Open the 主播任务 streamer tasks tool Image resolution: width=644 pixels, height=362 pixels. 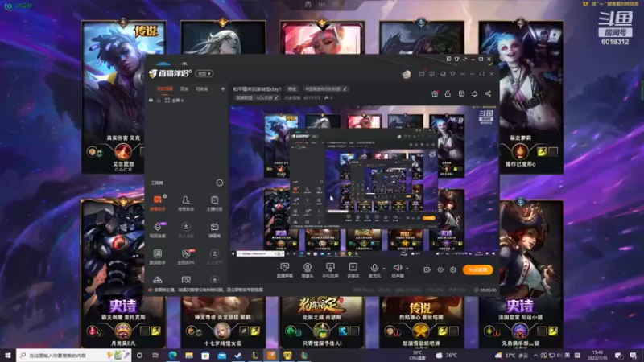click(x=214, y=204)
